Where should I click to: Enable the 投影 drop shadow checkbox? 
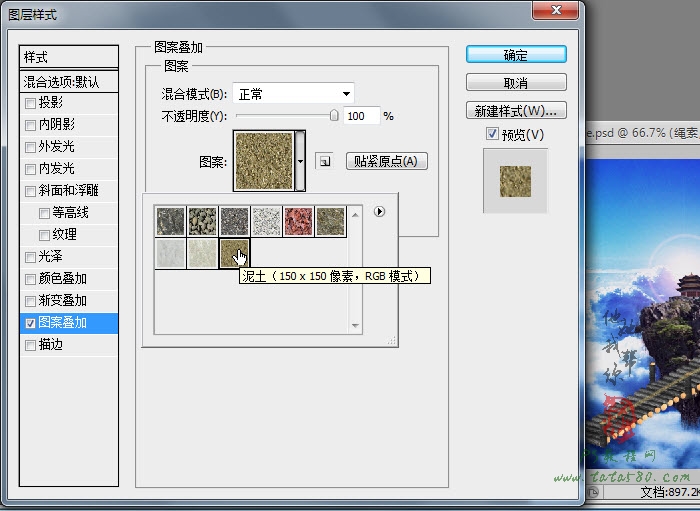click(31, 103)
